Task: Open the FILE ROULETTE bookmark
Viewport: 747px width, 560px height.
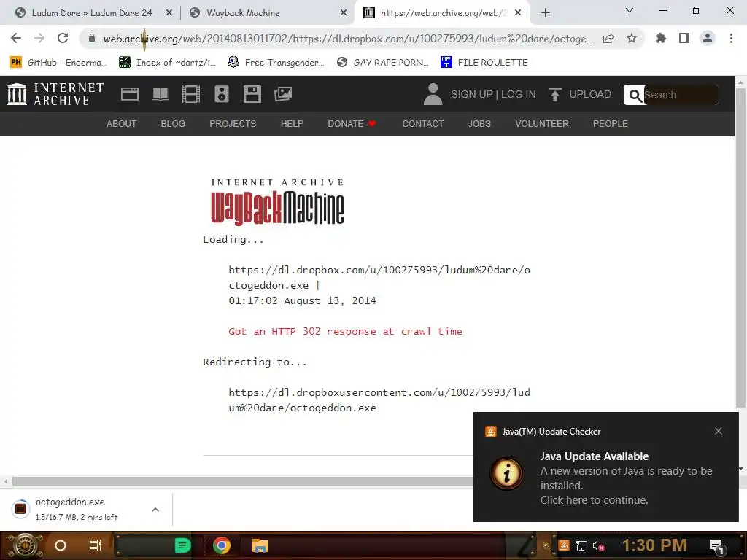Action: [484, 63]
